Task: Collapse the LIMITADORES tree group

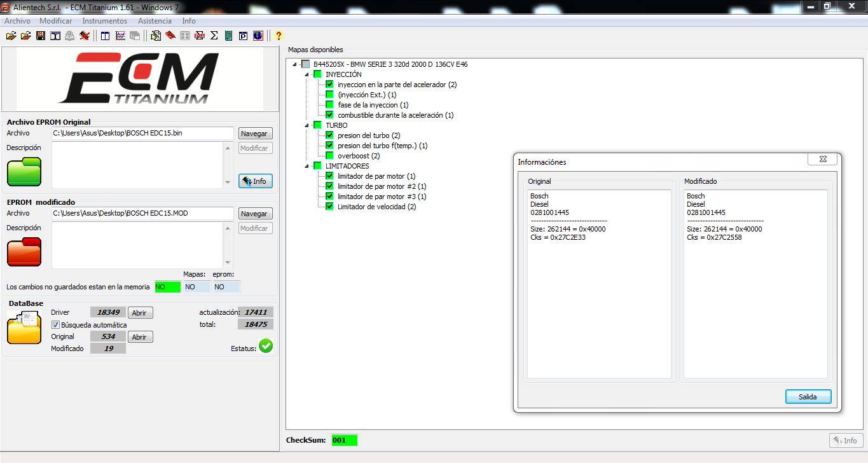Action: point(307,166)
